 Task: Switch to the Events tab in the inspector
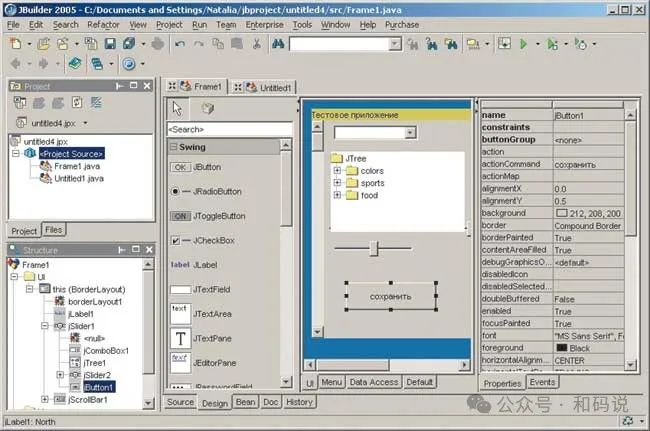pyautogui.click(x=542, y=382)
